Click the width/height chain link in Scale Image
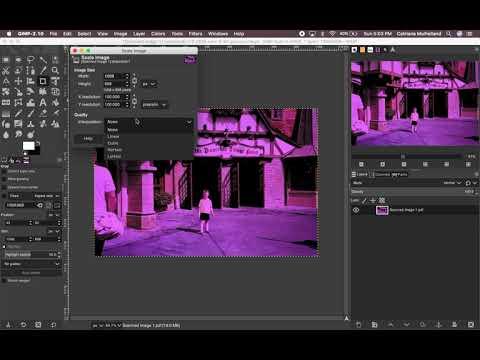This screenshot has height=360, width=480. [134, 80]
